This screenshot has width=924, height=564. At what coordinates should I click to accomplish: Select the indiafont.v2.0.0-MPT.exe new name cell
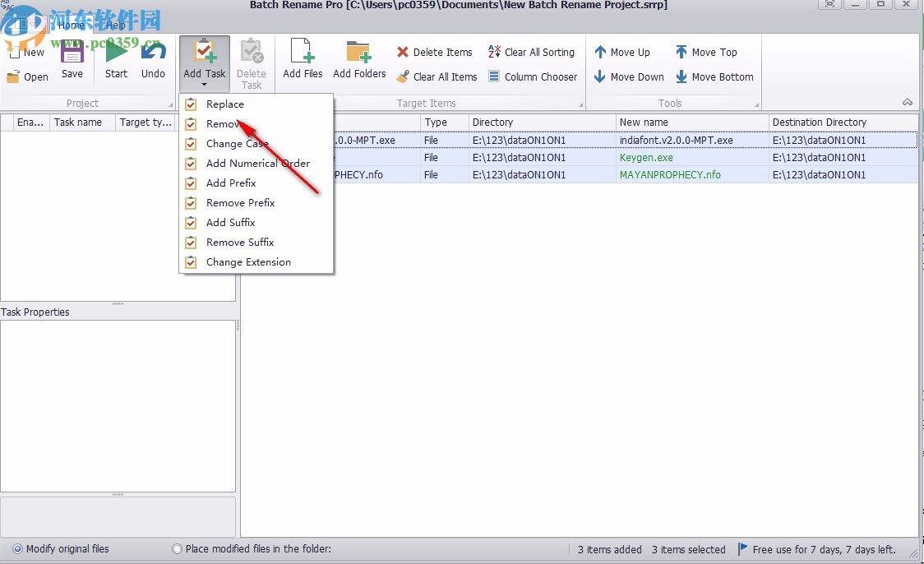(x=692, y=141)
